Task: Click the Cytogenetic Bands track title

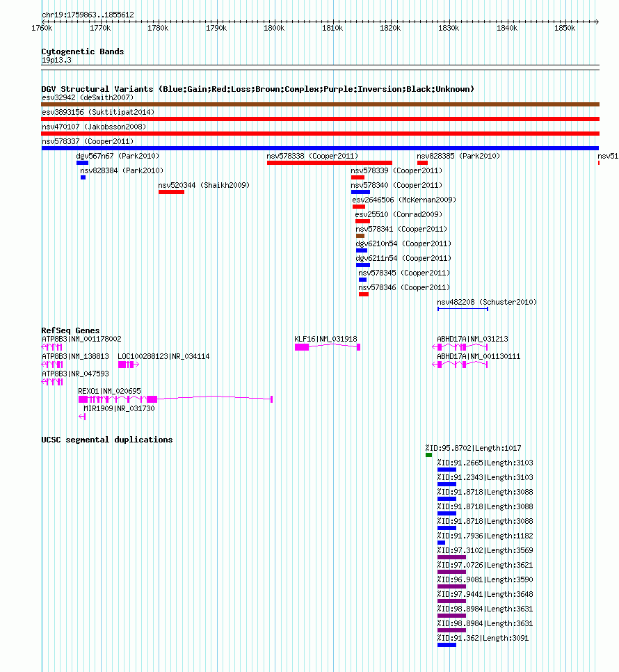Action: tap(83, 52)
